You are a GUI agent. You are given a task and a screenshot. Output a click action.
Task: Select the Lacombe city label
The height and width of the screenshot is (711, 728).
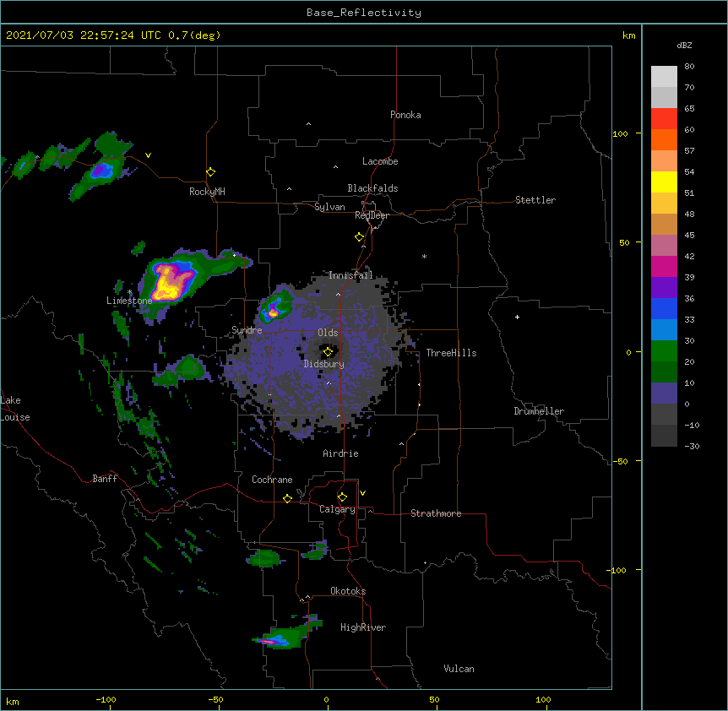pos(380,161)
